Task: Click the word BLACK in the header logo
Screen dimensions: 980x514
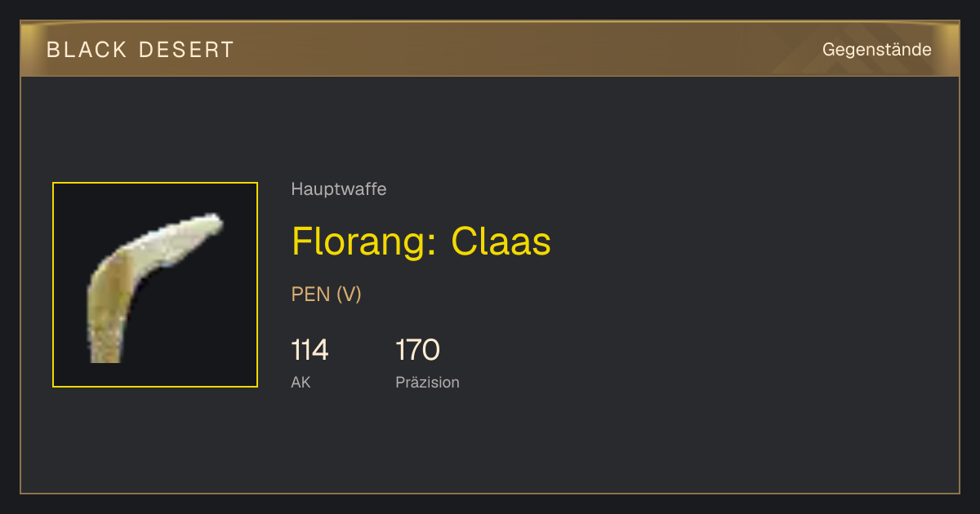Action: coord(87,50)
